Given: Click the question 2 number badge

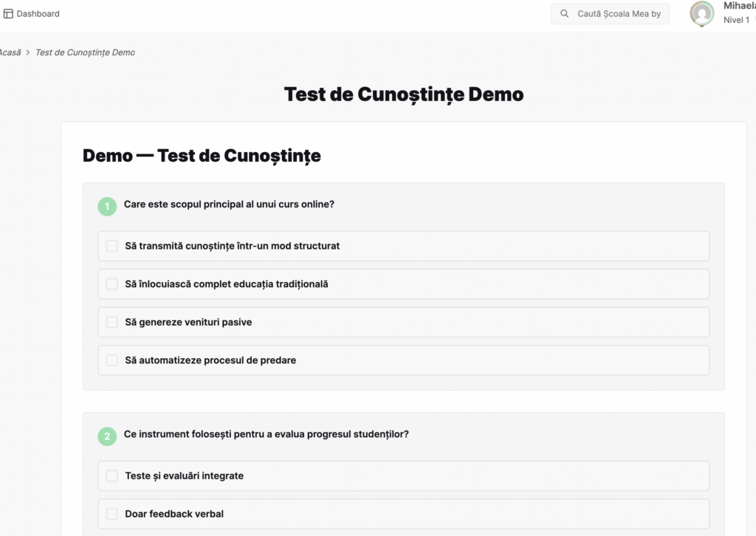Looking at the screenshot, I should pos(107,436).
